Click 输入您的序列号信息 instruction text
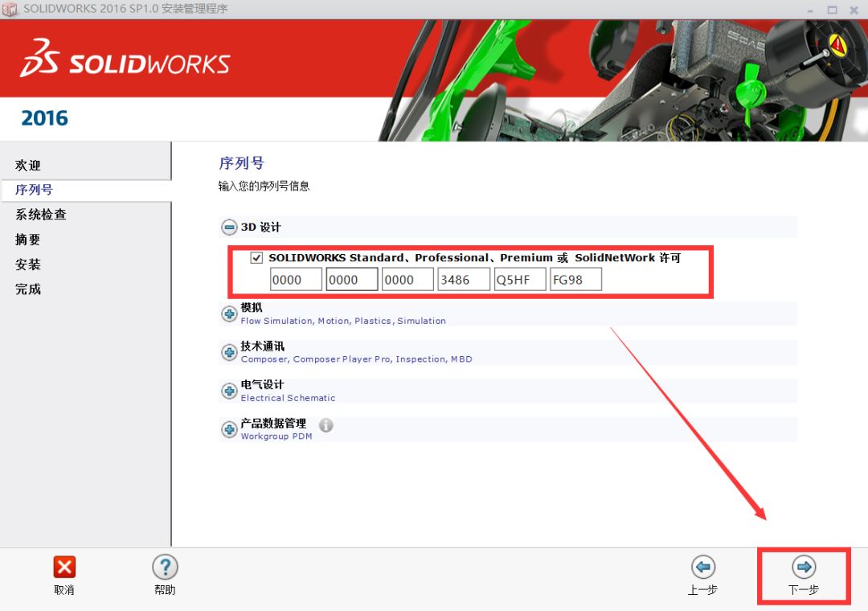 coord(264,186)
